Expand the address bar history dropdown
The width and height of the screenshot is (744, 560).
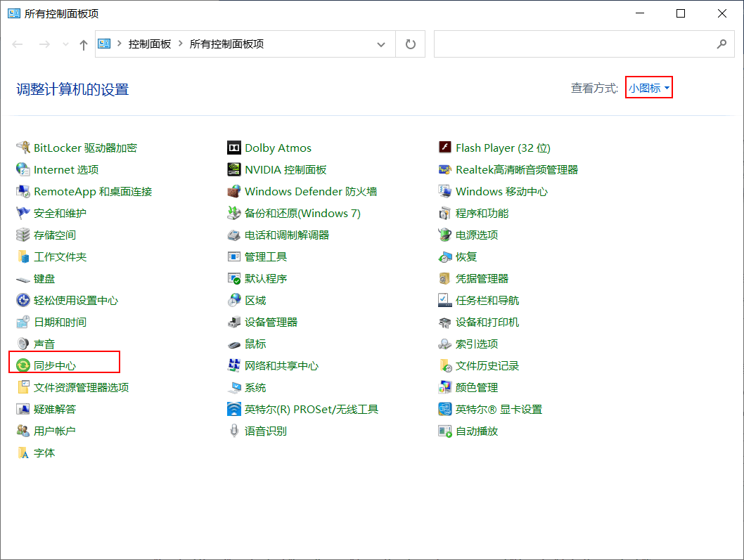pyautogui.click(x=380, y=44)
